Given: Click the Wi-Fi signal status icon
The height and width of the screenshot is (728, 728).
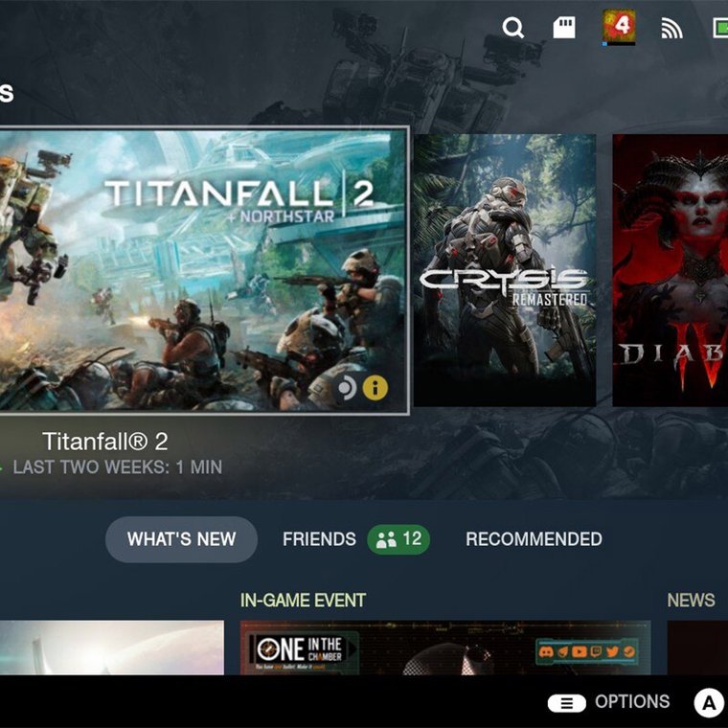Looking at the screenshot, I should [x=671, y=29].
